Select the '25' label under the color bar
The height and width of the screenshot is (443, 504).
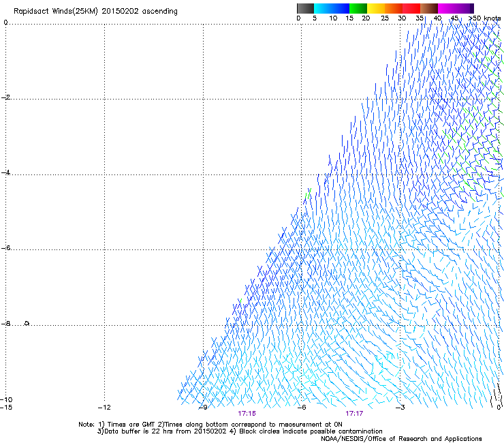pos(385,18)
